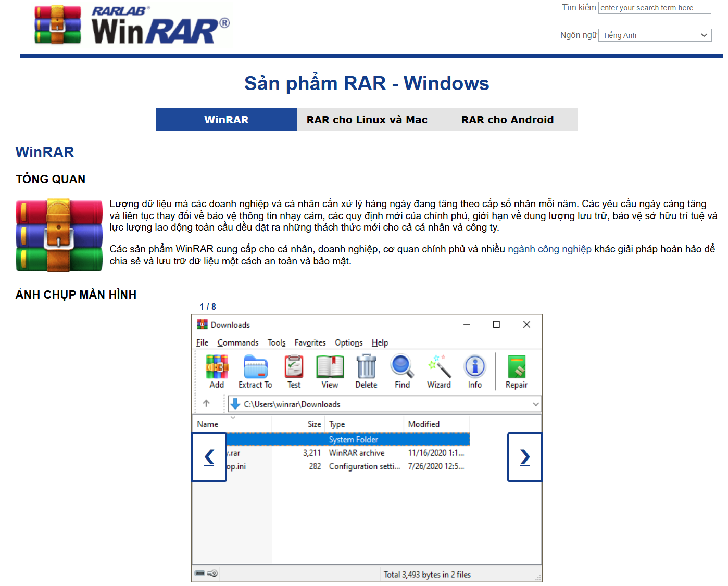Open the Commands menu
Viewport: 728px width, 586px height.
[x=238, y=342]
